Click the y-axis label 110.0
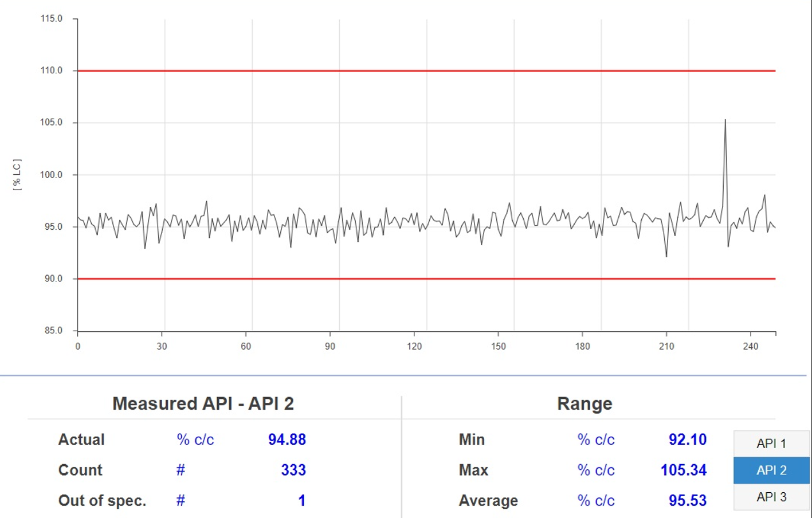Viewport: 812px width, 518px height. (x=52, y=70)
